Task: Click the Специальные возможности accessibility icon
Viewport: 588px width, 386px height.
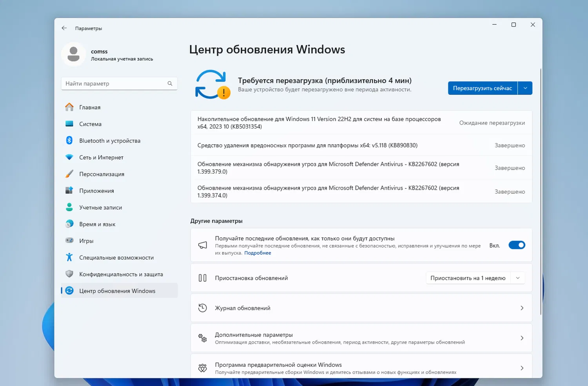Action: (x=69, y=257)
